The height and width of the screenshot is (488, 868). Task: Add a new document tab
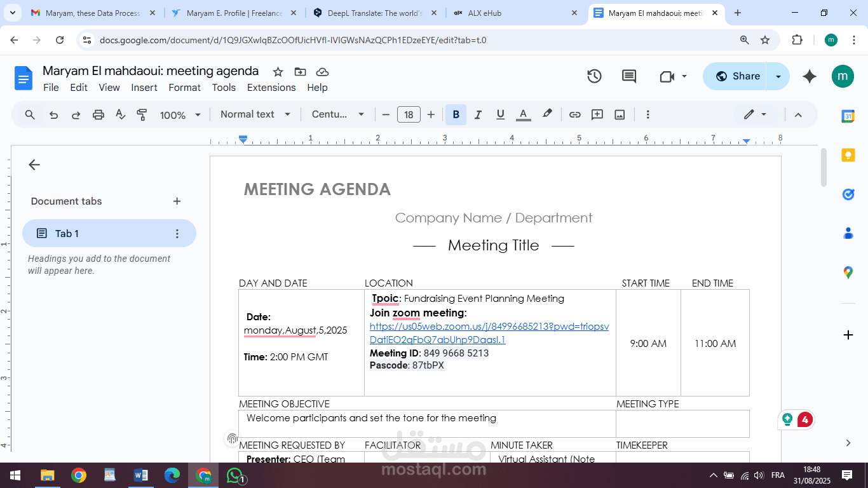coord(177,201)
